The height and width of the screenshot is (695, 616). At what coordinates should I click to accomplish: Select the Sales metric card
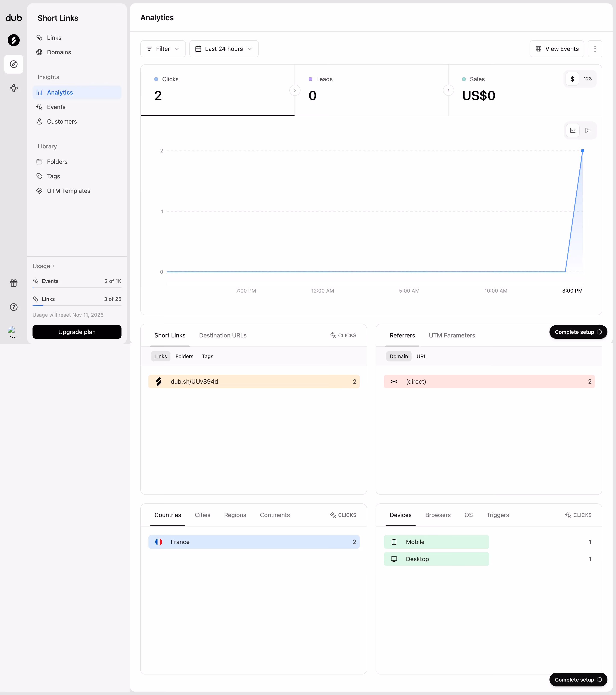coord(525,90)
